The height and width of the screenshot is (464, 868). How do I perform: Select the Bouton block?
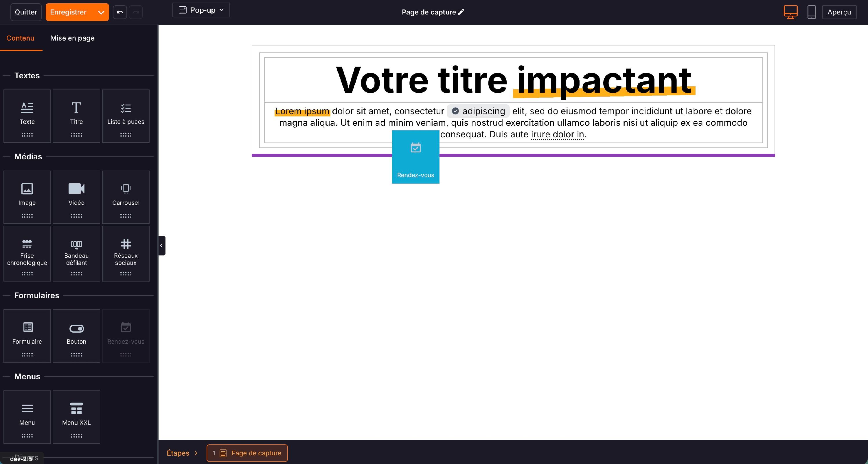click(x=76, y=336)
